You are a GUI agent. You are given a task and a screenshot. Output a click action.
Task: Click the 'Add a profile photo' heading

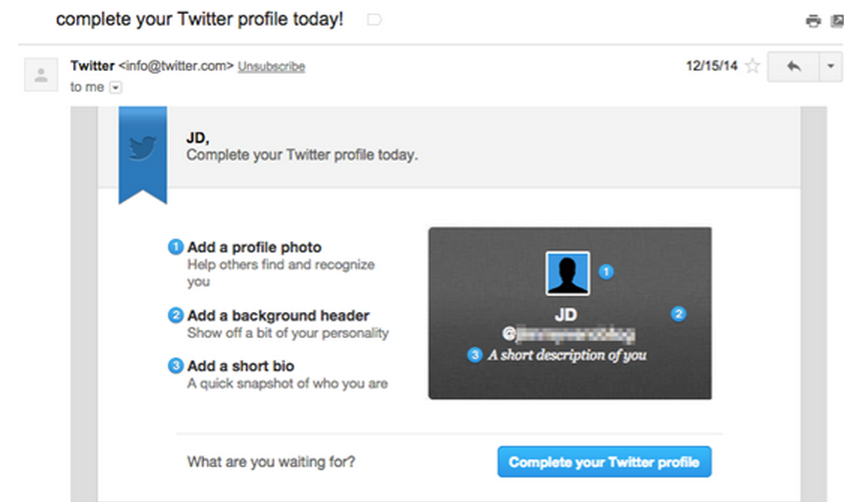coord(254,247)
